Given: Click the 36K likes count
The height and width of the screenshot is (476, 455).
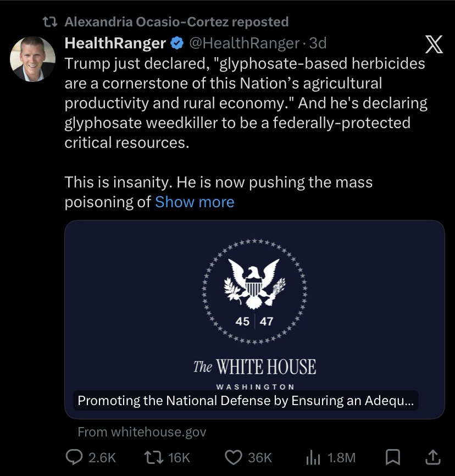Looking at the screenshot, I should 260,457.
